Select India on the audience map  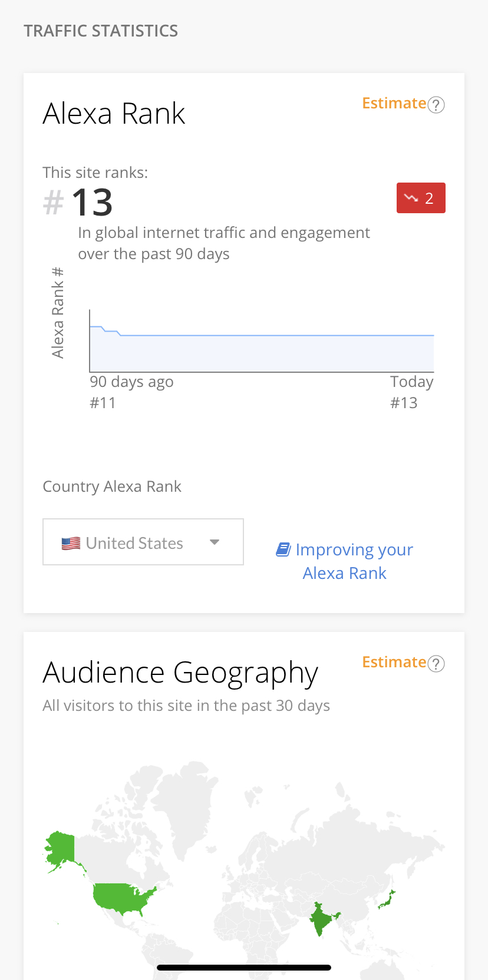coord(321,918)
